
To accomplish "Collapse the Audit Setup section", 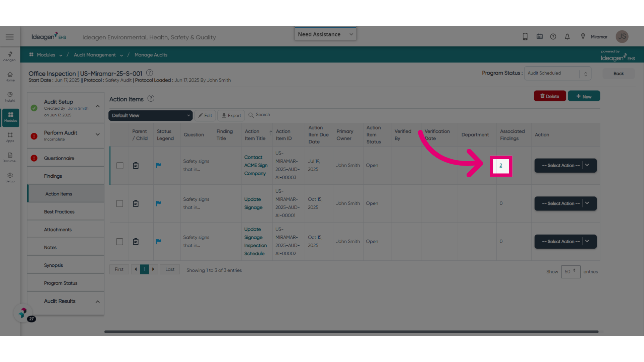I will [98, 106].
